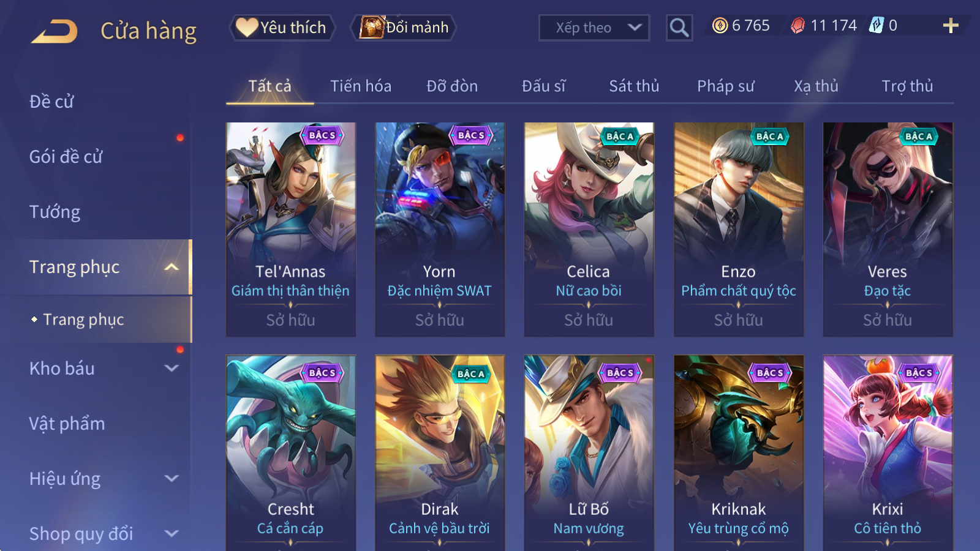This screenshot has height=551, width=980.
Task: Tap the red ruby currency icon
Action: click(797, 26)
